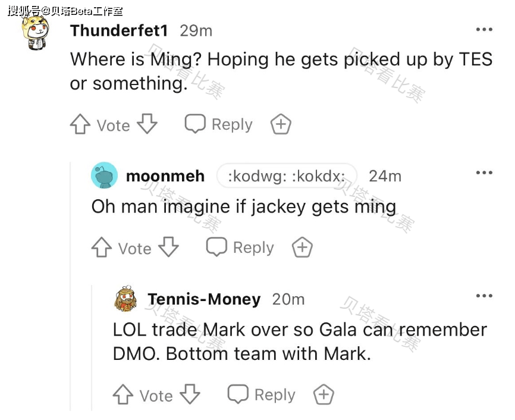Open moonmeh's username profile link
The width and height of the screenshot is (515, 420).
(x=165, y=176)
